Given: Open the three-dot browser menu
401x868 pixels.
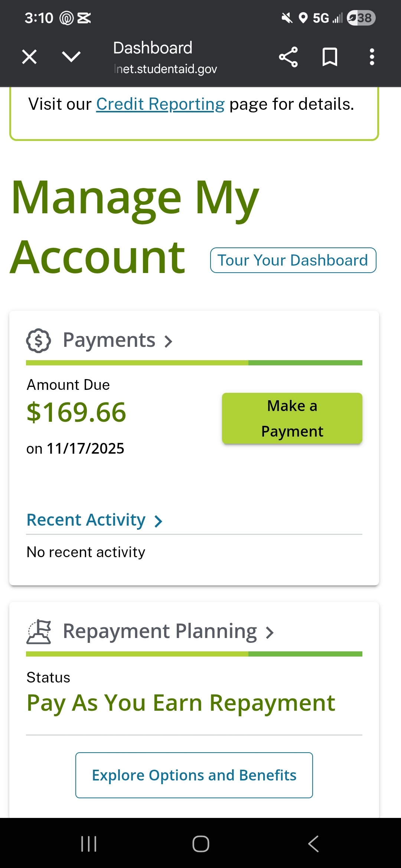Looking at the screenshot, I should click(x=372, y=57).
